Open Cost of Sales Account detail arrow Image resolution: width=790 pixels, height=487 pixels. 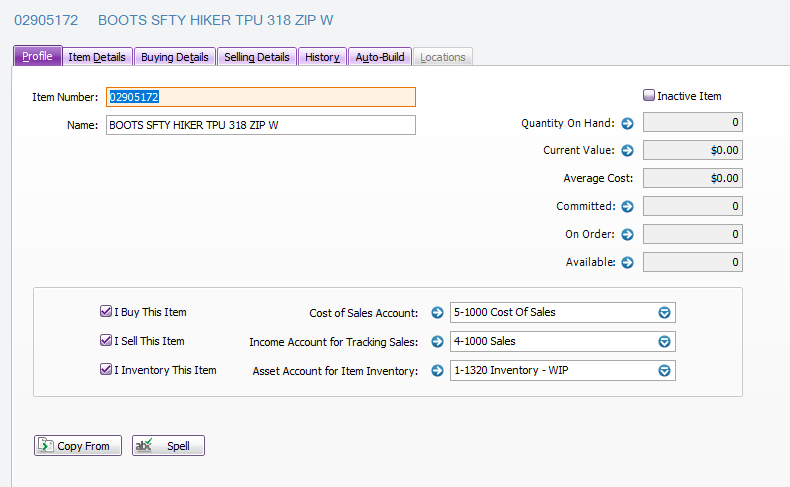coord(437,313)
